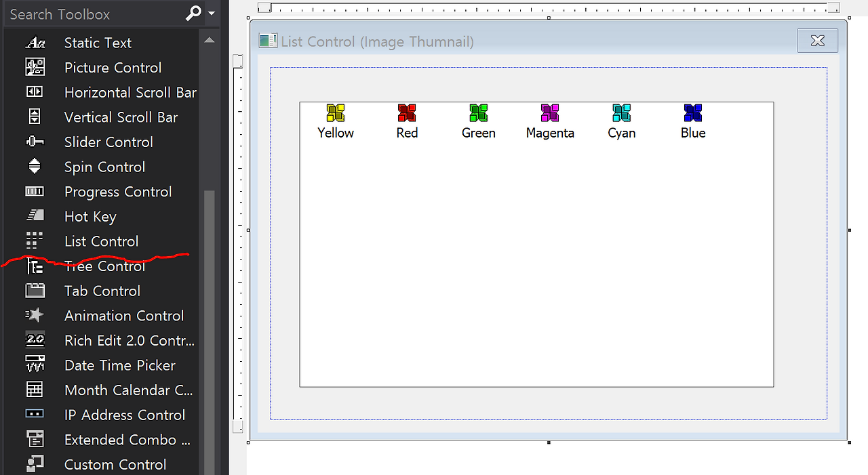Select the Month Calendar Control tool
The height and width of the screenshot is (475, 868).
click(x=128, y=390)
